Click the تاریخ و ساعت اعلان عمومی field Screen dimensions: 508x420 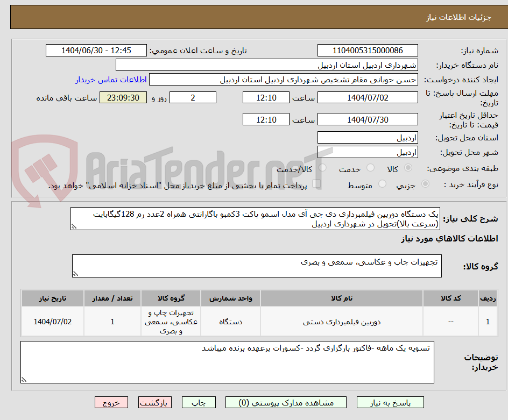(x=96, y=50)
